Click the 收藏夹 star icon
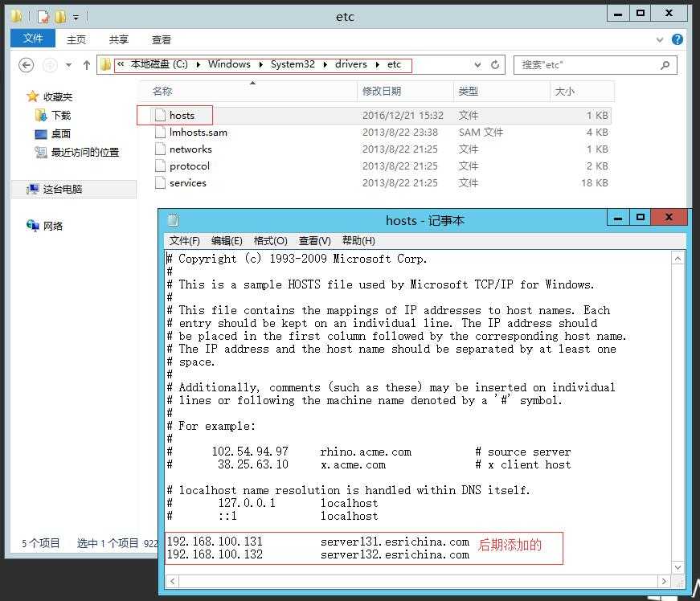 32,96
